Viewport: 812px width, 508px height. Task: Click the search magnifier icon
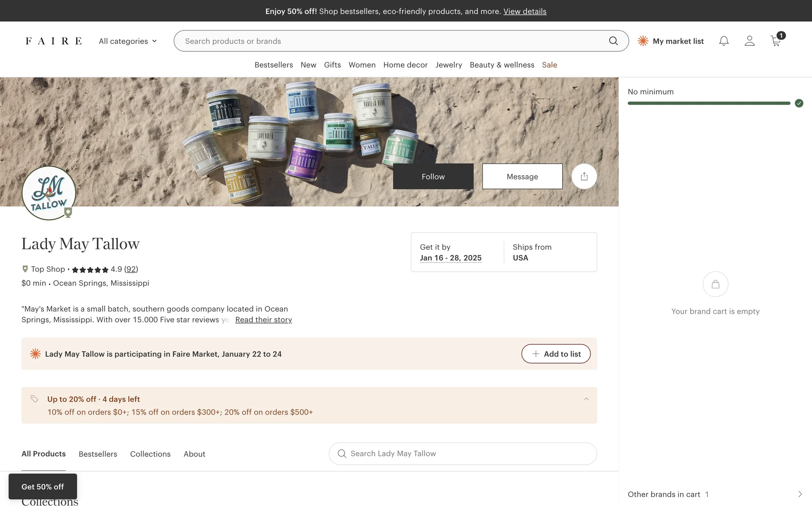pos(613,41)
